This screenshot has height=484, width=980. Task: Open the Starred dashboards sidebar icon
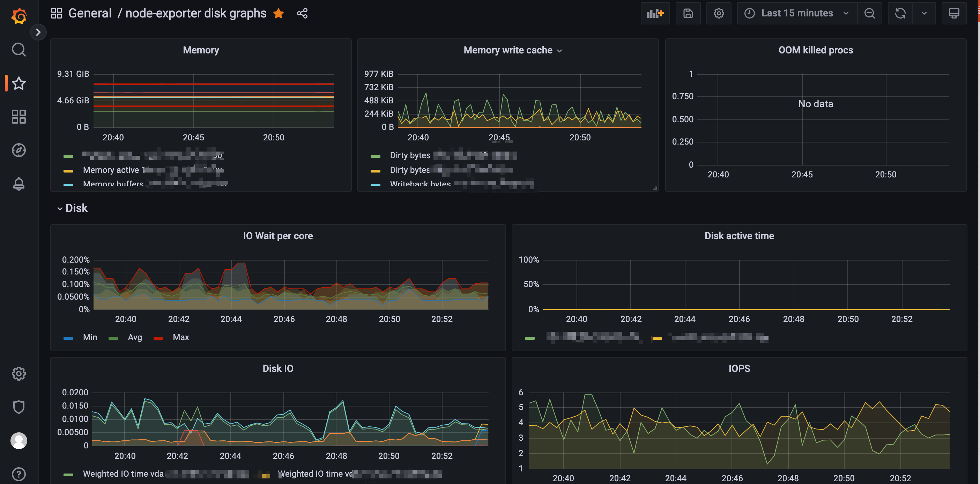18,83
